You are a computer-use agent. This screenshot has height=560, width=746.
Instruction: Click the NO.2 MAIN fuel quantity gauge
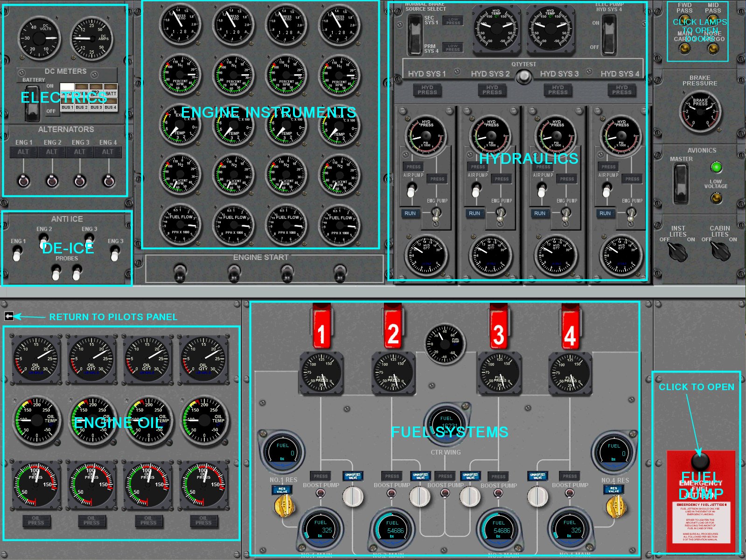tap(392, 530)
